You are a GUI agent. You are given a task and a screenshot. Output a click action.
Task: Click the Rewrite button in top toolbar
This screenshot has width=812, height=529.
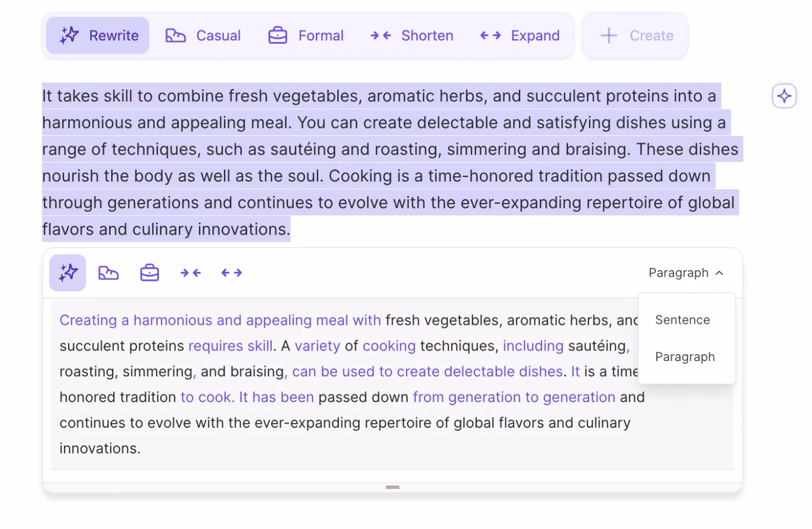pyautogui.click(x=98, y=36)
